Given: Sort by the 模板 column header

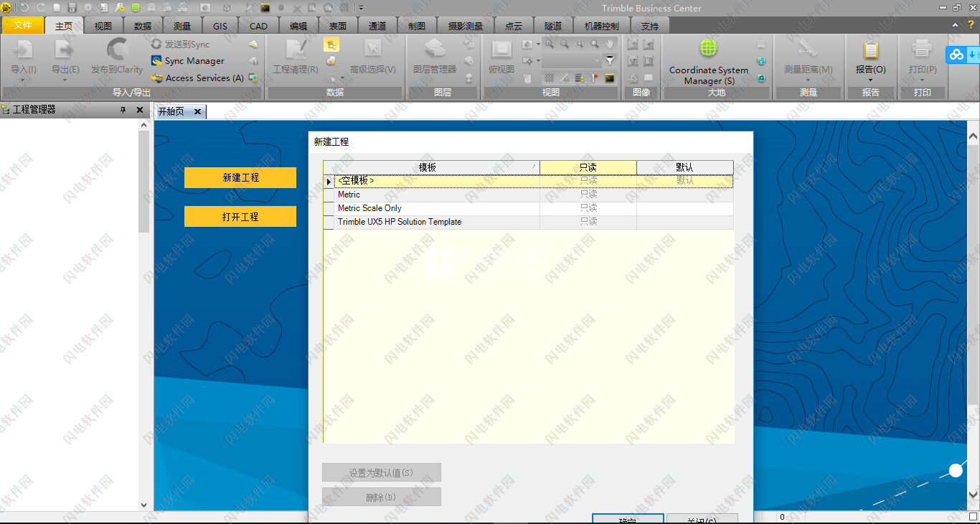Looking at the screenshot, I should (x=432, y=167).
